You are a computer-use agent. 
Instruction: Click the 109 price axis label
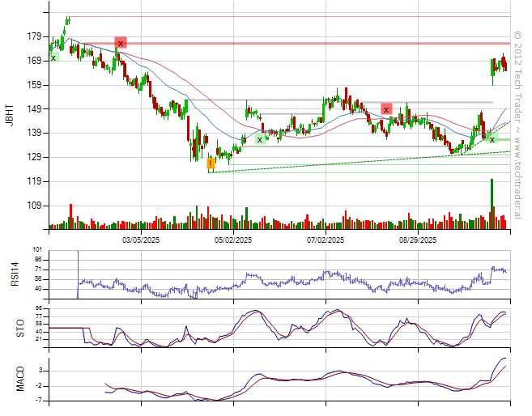[34, 206]
